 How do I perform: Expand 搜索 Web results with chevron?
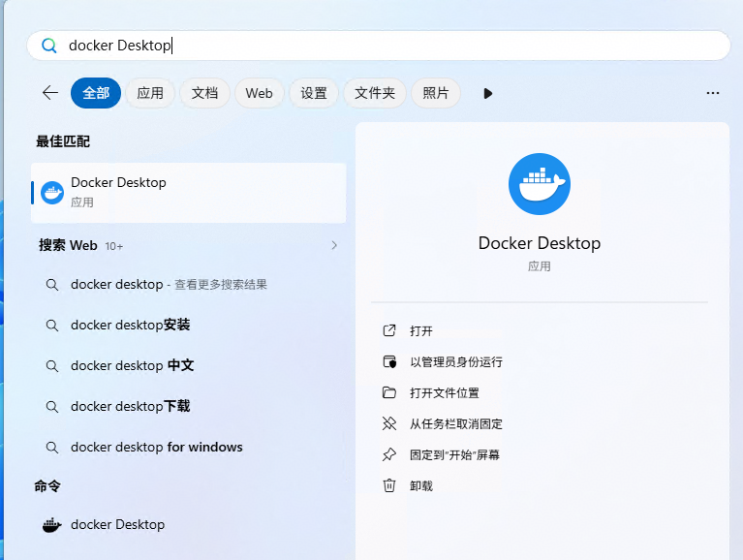click(334, 245)
